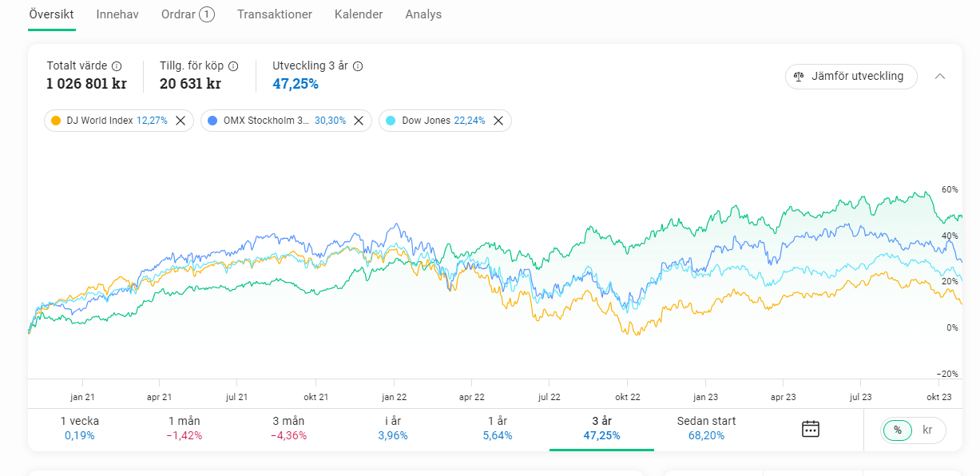Screen dimensions: 980x476
Task: Open the Ordrar tab
Action: (187, 14)
